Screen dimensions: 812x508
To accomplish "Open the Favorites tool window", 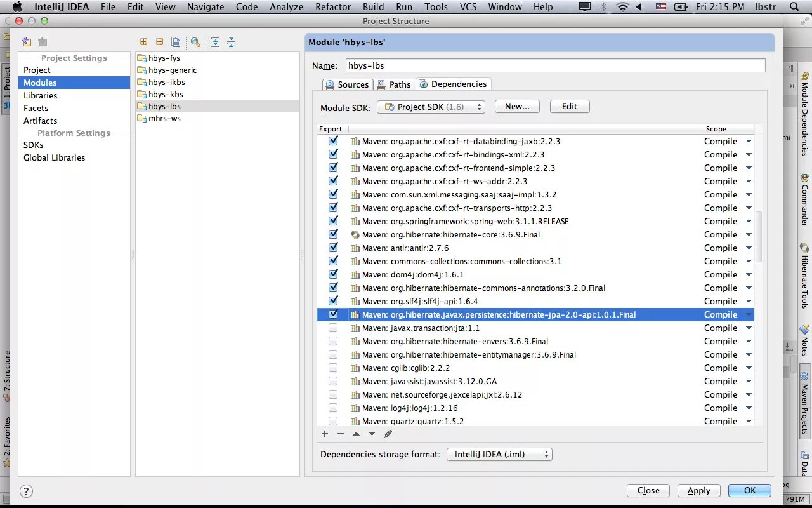I will (x=7, y=441).
